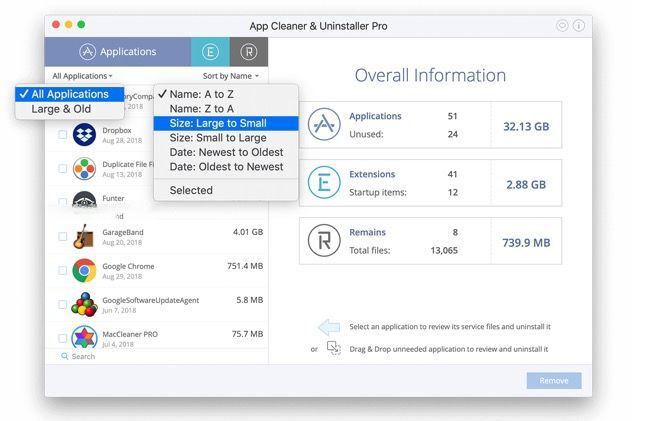Tick the Google Chrome checkbox
645x421 pixels.
pos(63,270)
